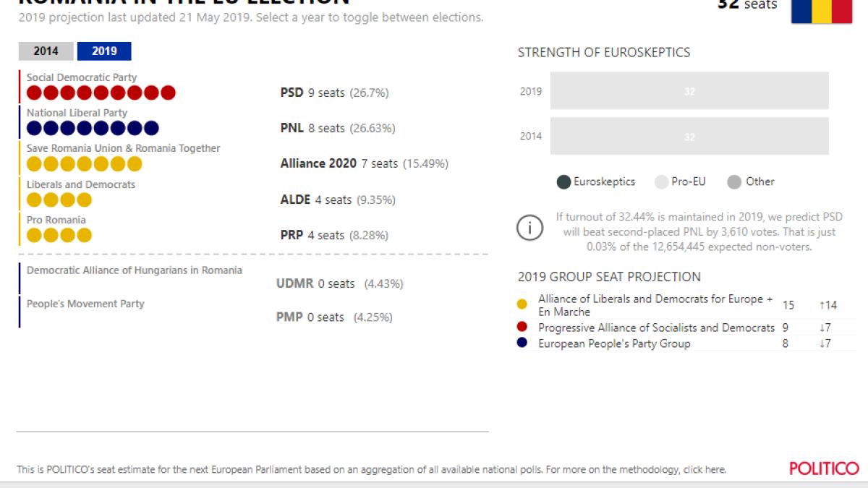Click the first red PSD seat dot
868x488 pixels.
point(34,93)
